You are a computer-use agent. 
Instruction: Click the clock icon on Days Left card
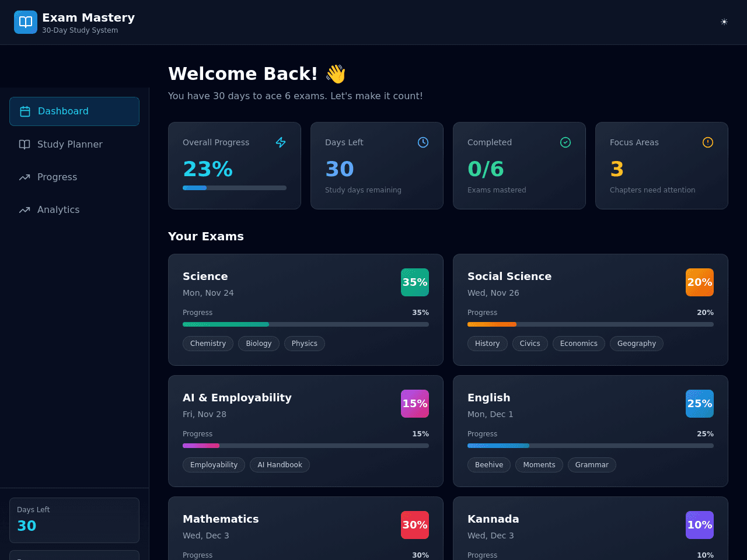pyautogui.click(x=423, y=142)
